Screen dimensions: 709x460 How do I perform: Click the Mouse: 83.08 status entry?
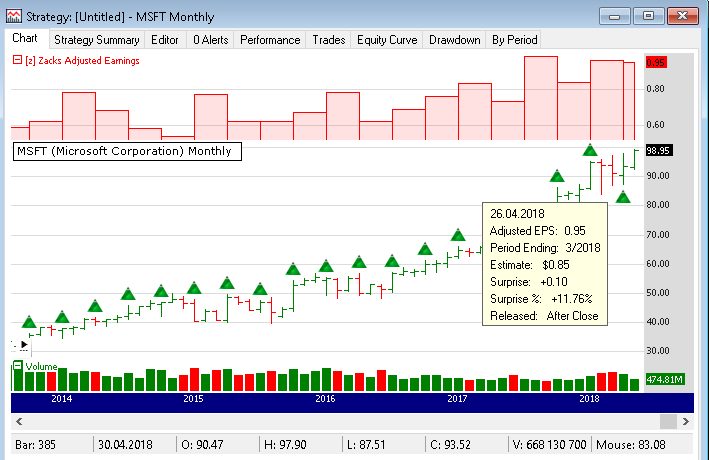point(631,445)
